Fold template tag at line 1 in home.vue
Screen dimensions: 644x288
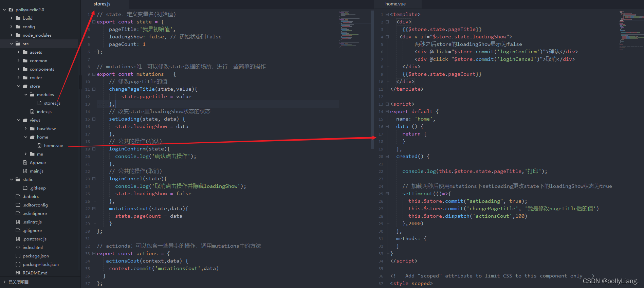click(387, 14)
